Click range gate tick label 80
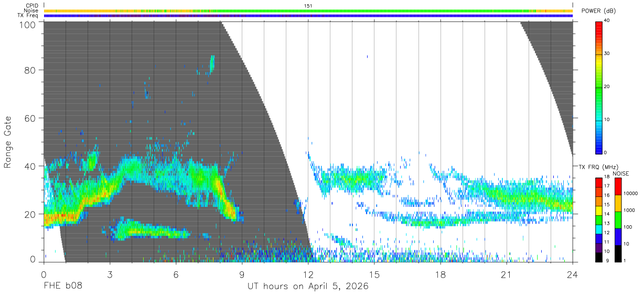 tap(30, 70)
